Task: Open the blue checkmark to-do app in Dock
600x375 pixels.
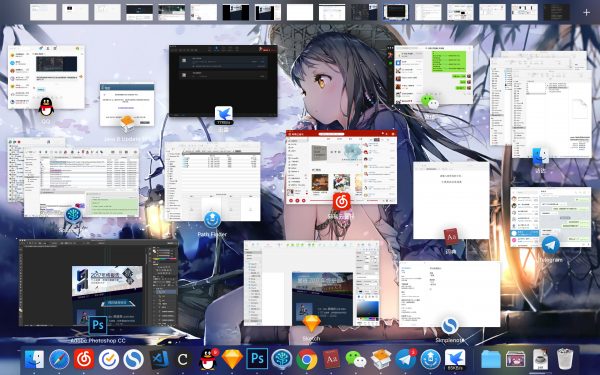Action: pos(109,360)
